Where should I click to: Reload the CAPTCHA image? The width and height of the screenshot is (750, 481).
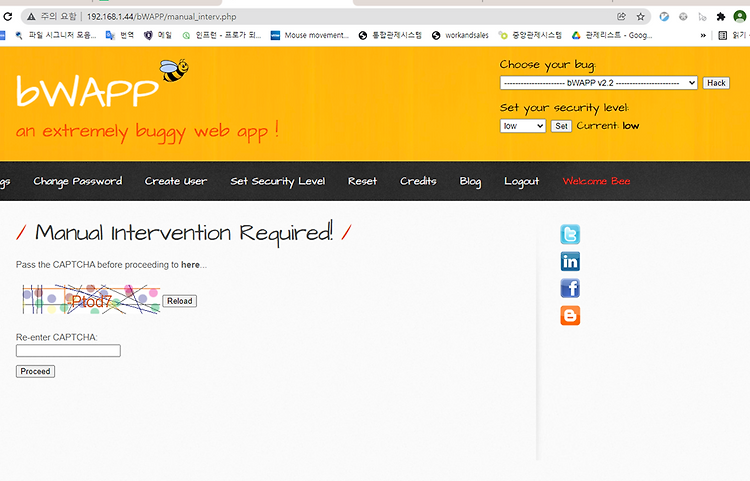[x=179, y=301]
